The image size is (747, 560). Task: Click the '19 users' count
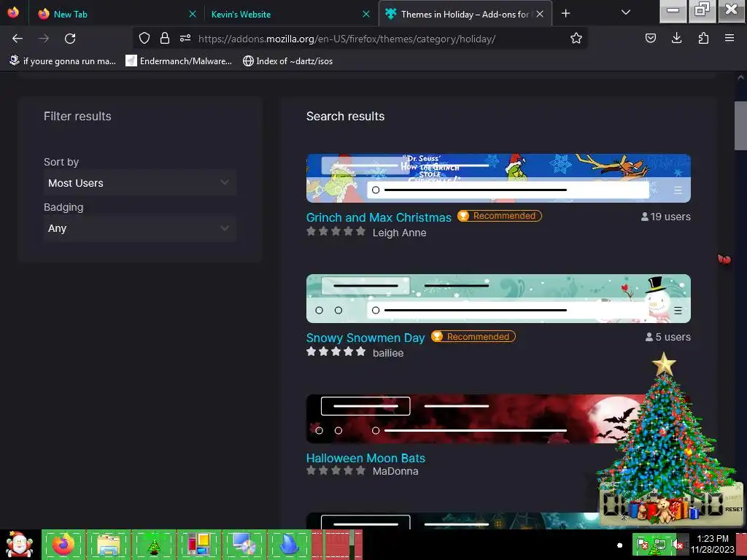click(665, 217)
